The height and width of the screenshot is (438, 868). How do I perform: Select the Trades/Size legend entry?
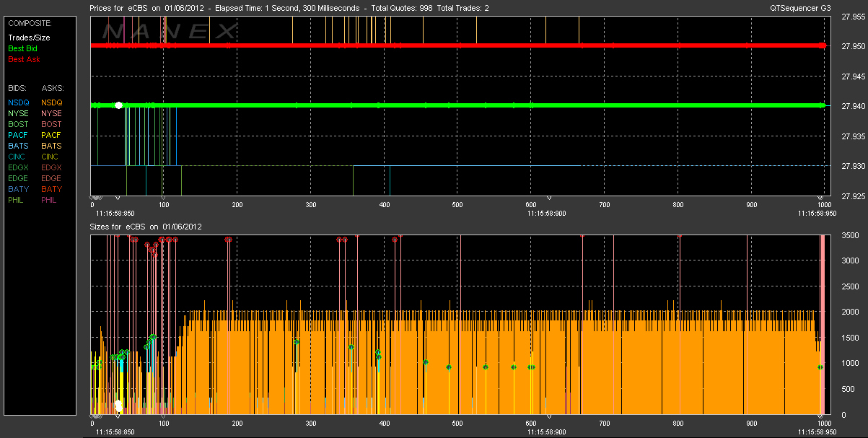tap(29, 38)
